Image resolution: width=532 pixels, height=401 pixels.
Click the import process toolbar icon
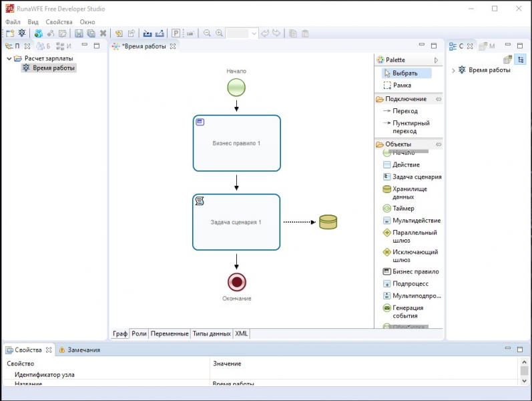point(148,33)
